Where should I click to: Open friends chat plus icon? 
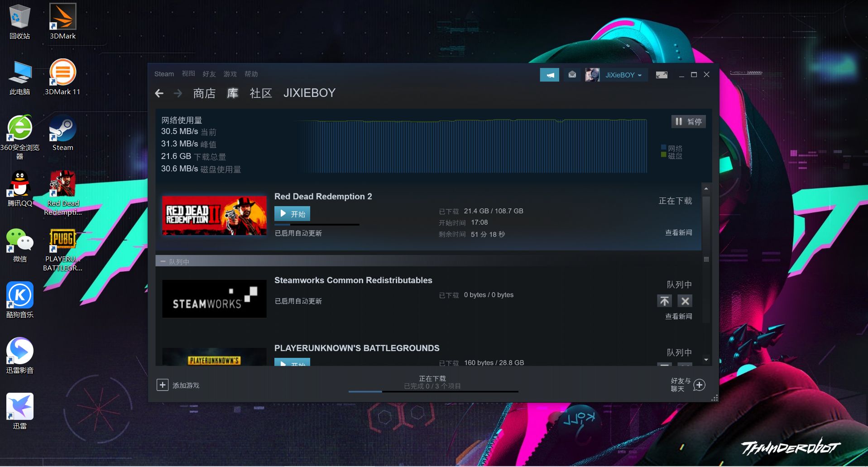pos(700,385)
